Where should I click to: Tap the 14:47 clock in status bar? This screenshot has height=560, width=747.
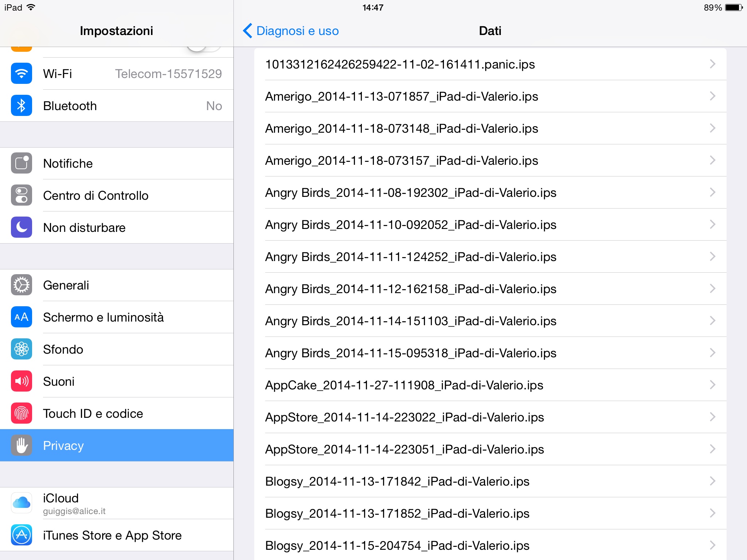373,8
